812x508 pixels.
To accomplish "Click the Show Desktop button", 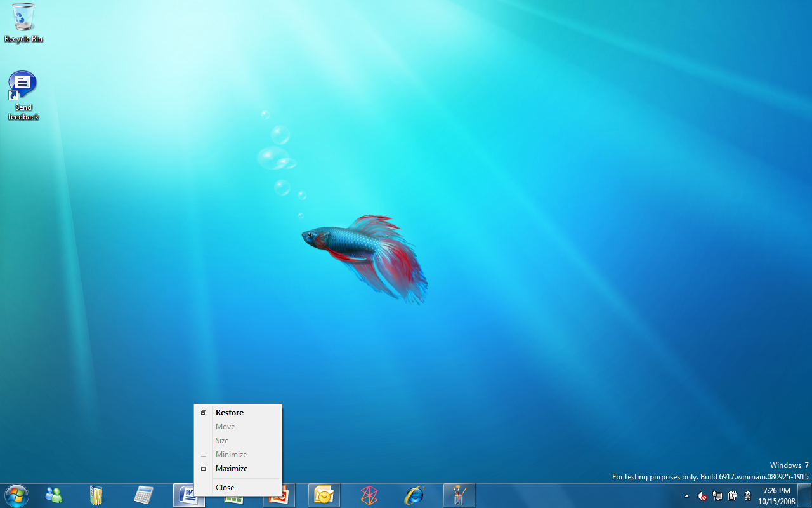I will click(804, 495).
